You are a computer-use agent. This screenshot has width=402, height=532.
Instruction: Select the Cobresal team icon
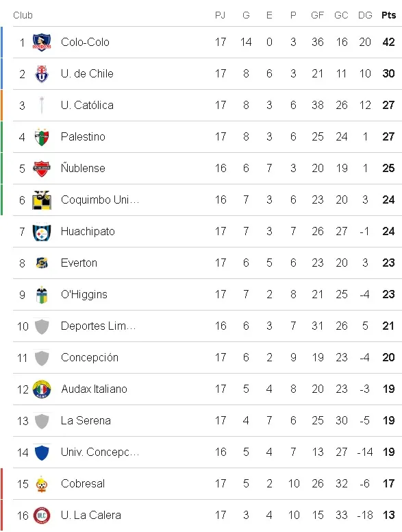point(42,484)
